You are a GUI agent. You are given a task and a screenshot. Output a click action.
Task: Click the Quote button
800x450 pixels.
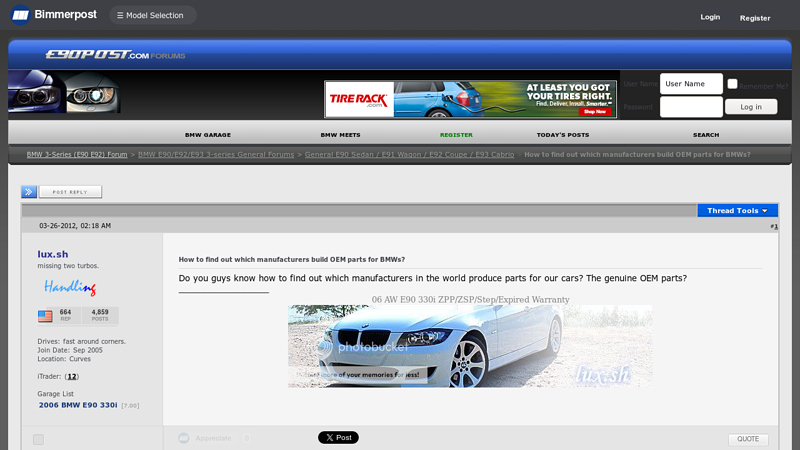748,439
